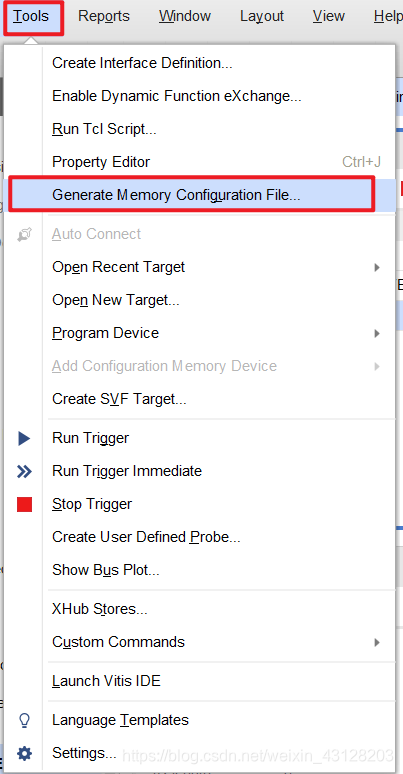The width and height of the screenshot is (403, 774).
Task: Click the Language Templates lightbulb icon
Action: pyautogui.click(x=24, y=720)
